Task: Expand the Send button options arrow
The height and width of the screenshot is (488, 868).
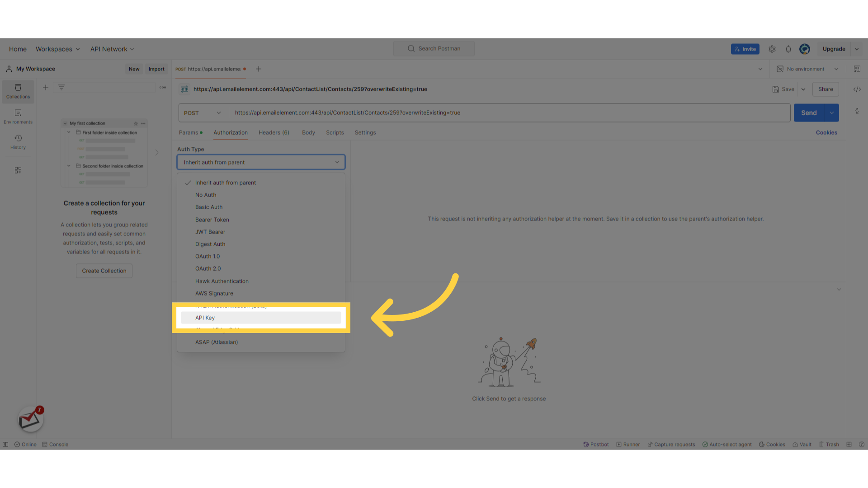Action: (x=832, y=113)
